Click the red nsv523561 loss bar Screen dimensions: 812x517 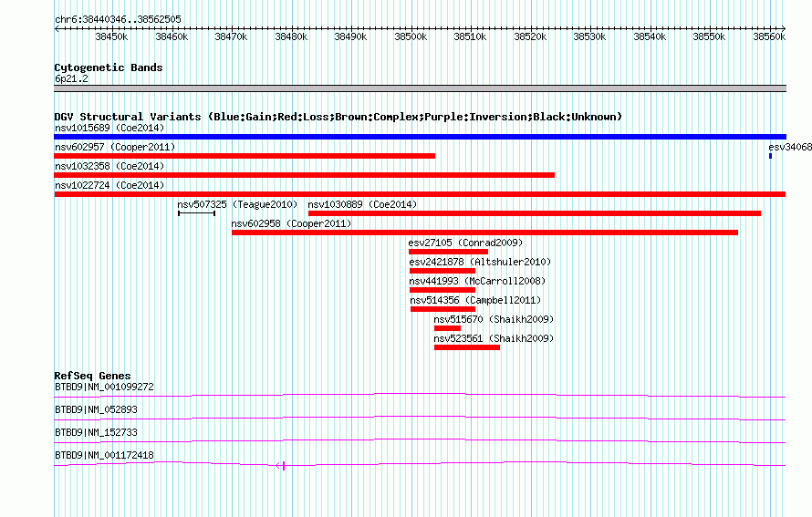tap(467, 347)
